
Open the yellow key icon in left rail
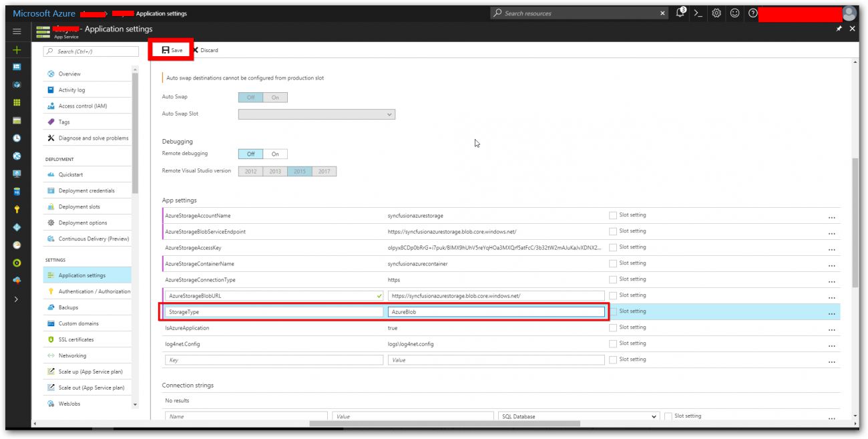pos(17,209)
